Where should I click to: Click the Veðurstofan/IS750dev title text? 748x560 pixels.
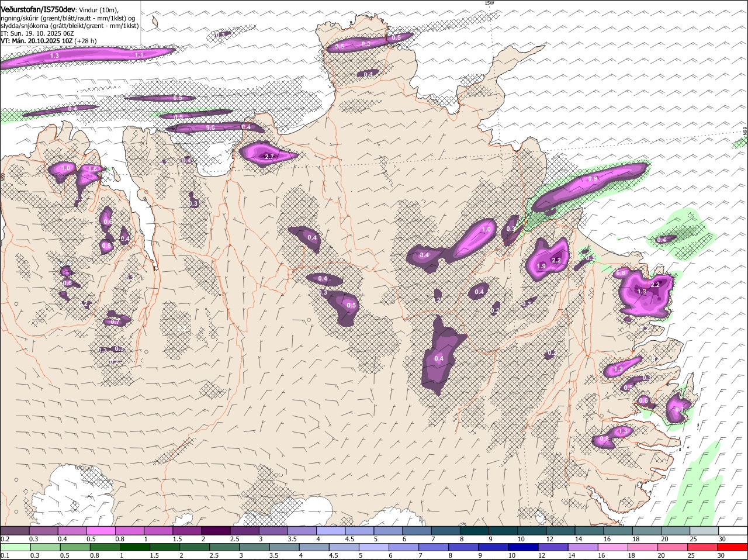coord(38,10)
